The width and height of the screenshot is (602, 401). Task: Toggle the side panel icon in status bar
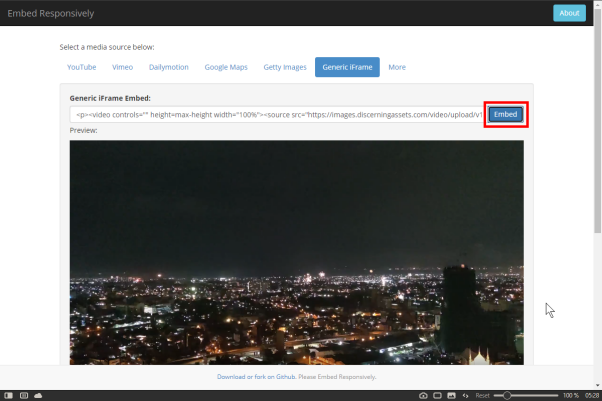(8, 395)
